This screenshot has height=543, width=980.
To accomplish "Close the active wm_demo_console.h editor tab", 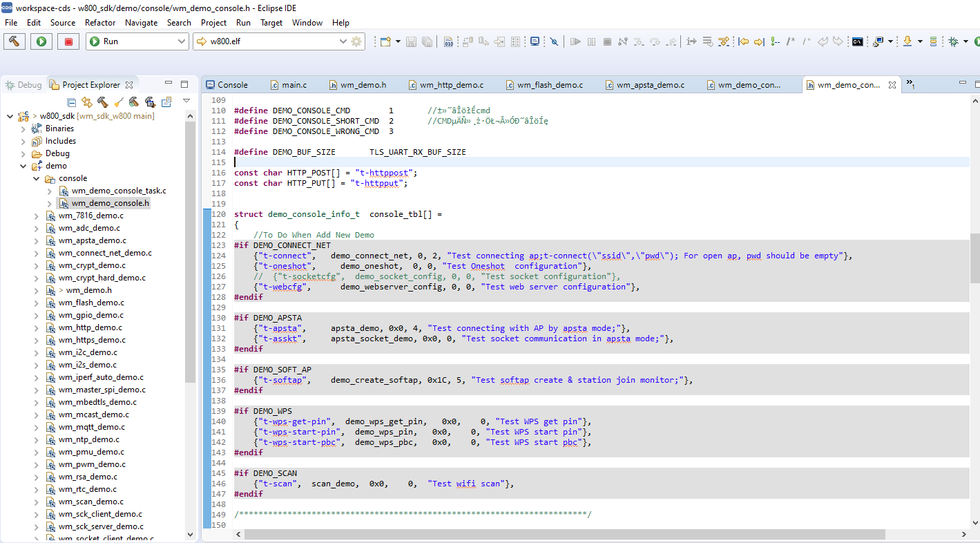I will point(892,85).
